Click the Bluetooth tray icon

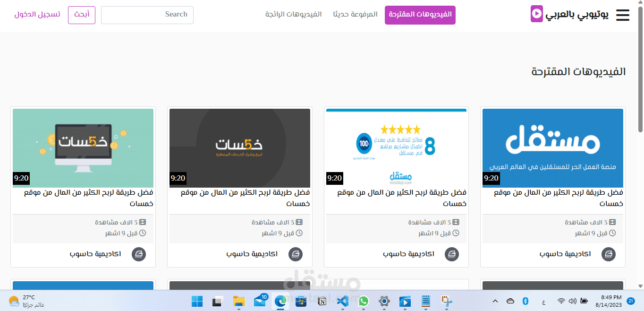pyautogui.click(x=525, y=301)
